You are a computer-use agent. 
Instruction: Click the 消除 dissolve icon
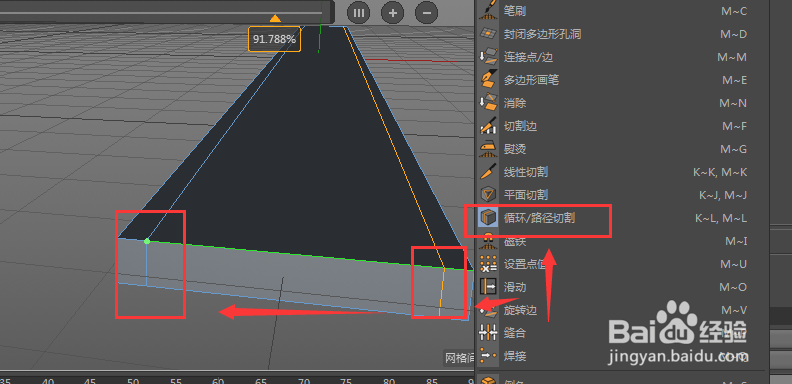click(487, 103)
